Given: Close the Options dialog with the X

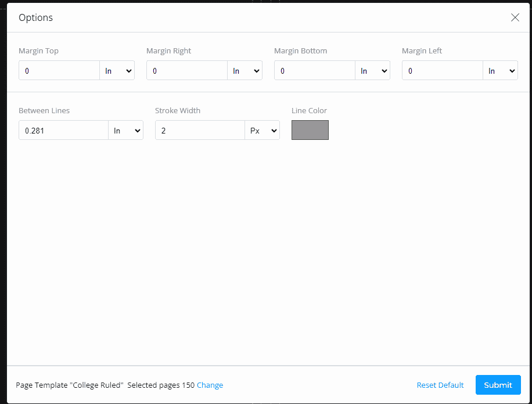Looking at the screenshot, I should coord(515,17).
